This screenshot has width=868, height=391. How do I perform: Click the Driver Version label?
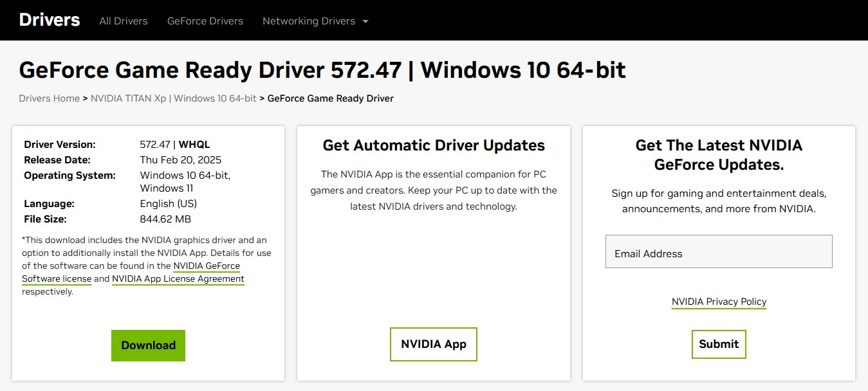click(60, 144)
